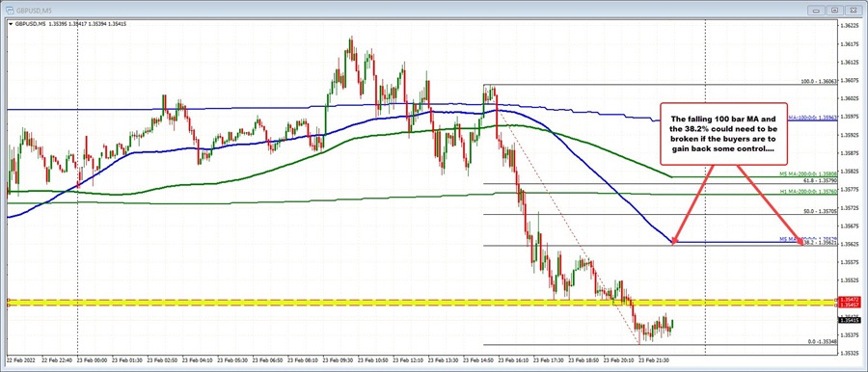The height and width of the screenshot is (372, 868).
Task: Select the 50.0 - 1.35705 Fibonacci level label
Action: (x=821, y=211)
